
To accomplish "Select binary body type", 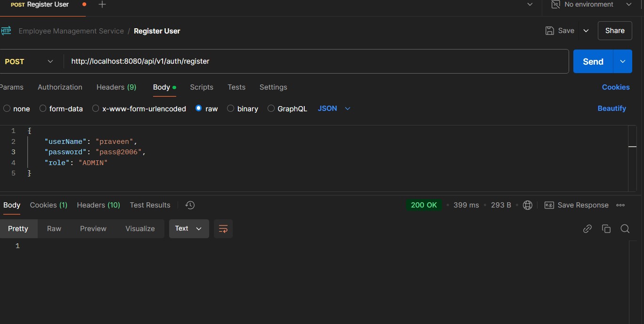I will point(230,108).
